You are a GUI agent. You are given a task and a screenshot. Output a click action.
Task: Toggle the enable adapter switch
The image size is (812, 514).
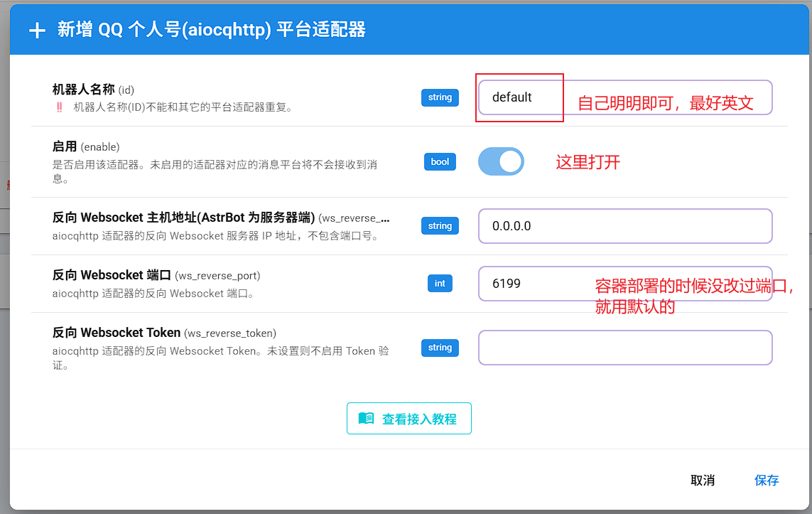(x=501, y=161)
